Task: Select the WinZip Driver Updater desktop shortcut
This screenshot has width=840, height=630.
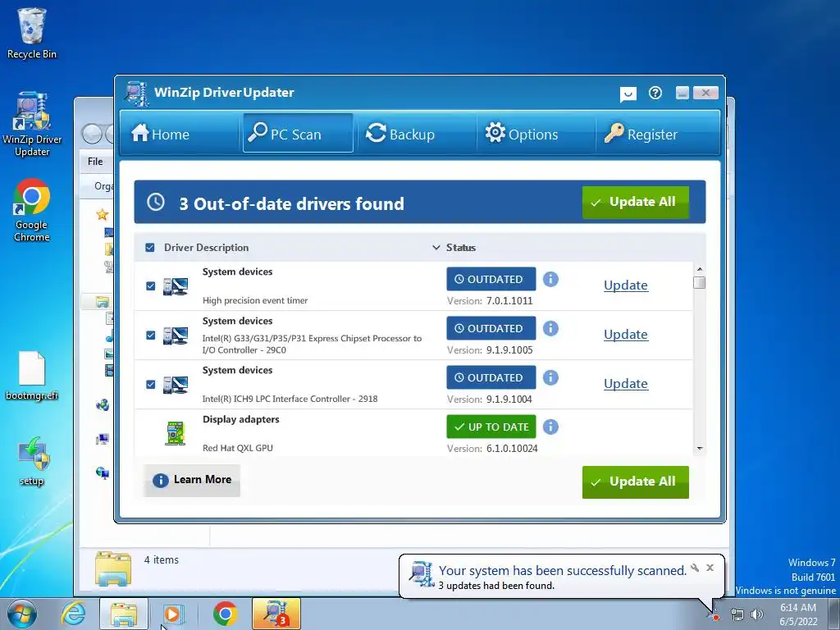Action: tap(32, 125)
